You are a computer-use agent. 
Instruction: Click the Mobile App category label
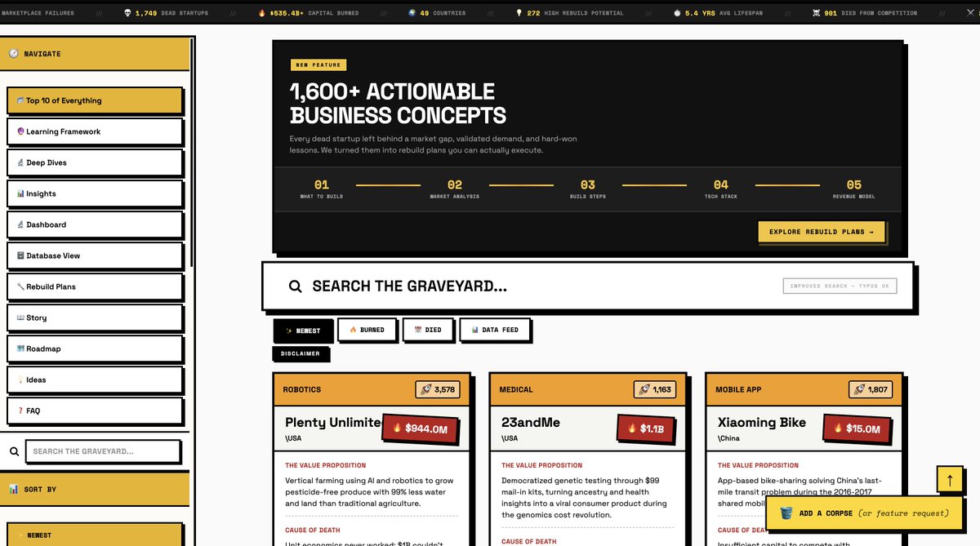coord(738,390)
